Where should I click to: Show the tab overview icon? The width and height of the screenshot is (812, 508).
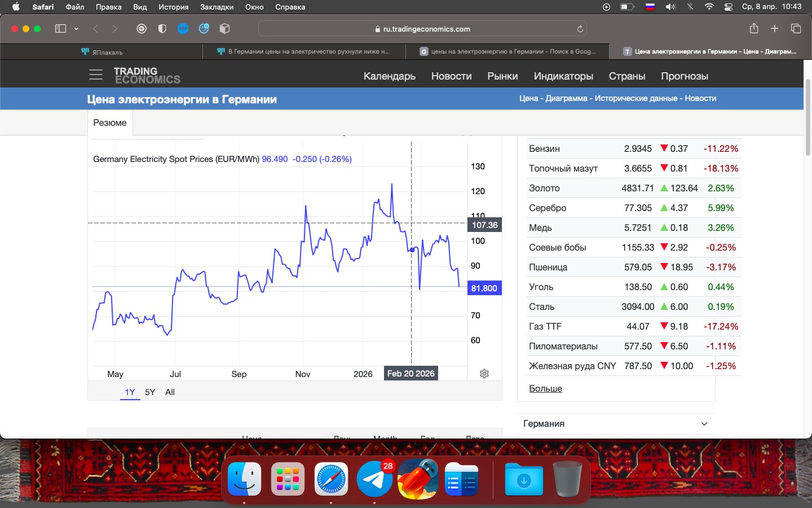[796, 28]
